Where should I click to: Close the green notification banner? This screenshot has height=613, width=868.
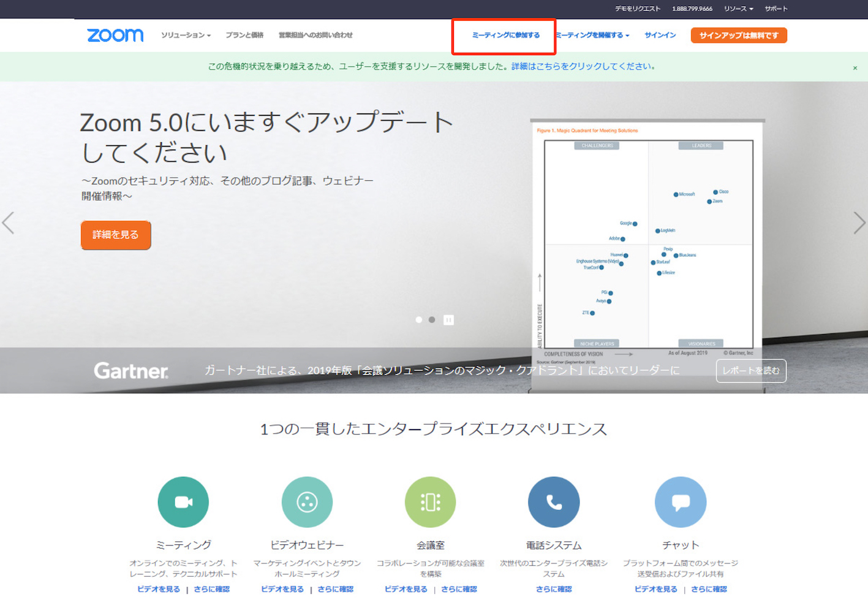(x=855, y=68)
